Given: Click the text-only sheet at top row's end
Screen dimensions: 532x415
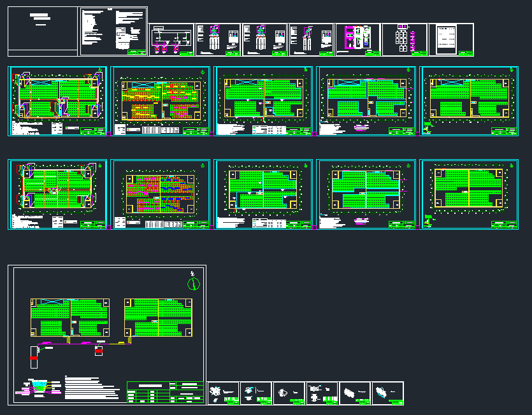Looking at the screenshot, I should pos(451,39).
